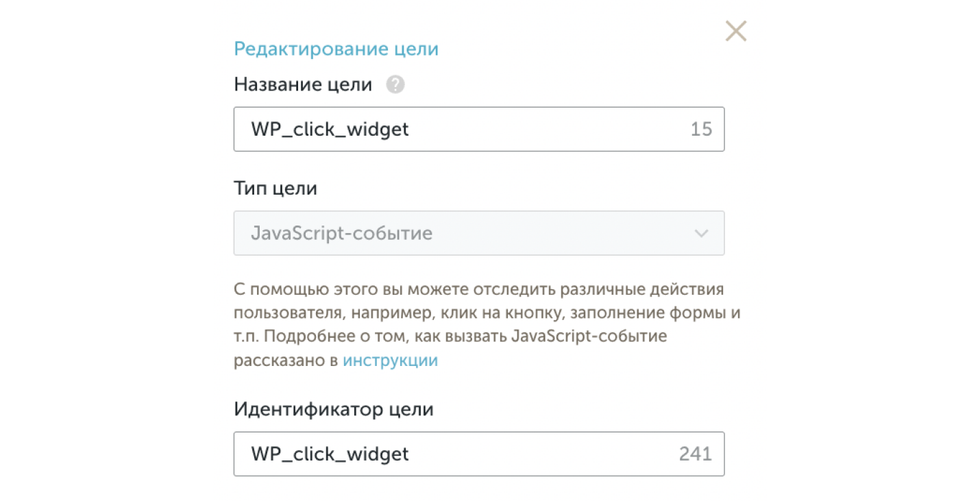Click the Тип цели label
The height and width of the screenshot is (501, 980).
pos(275,188)
